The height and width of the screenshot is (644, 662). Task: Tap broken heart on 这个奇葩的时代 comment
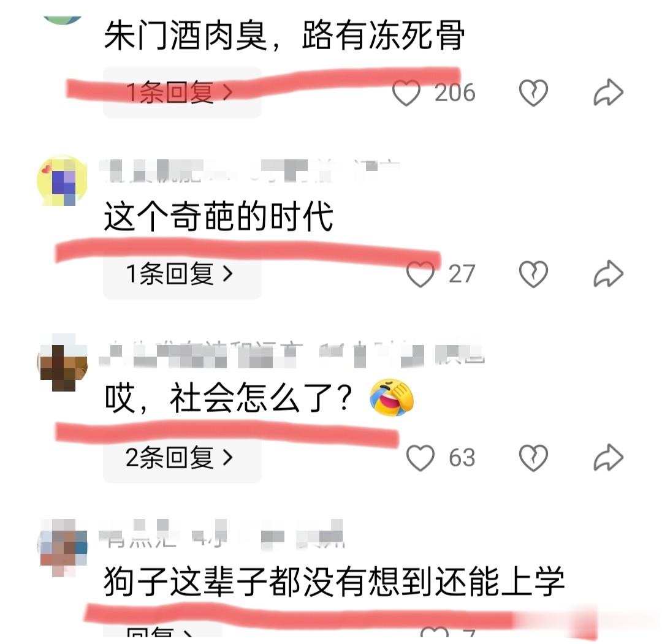point(533,274)
